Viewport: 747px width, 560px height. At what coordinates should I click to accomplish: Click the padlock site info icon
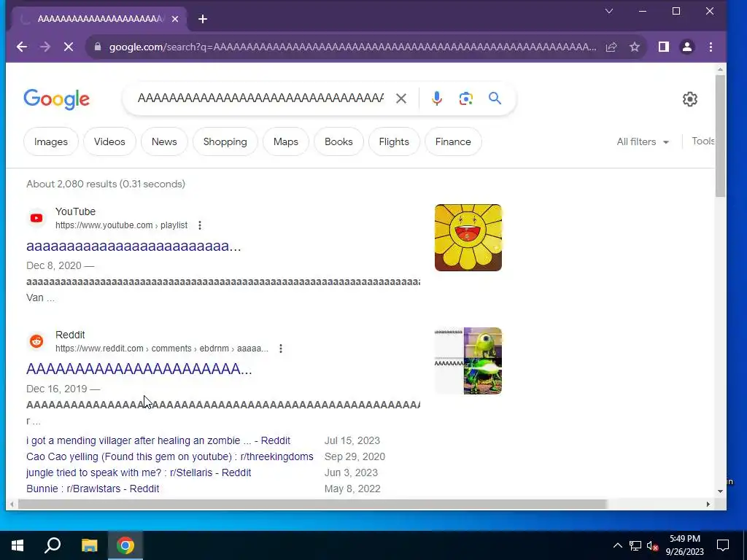[x=98, y=47]
